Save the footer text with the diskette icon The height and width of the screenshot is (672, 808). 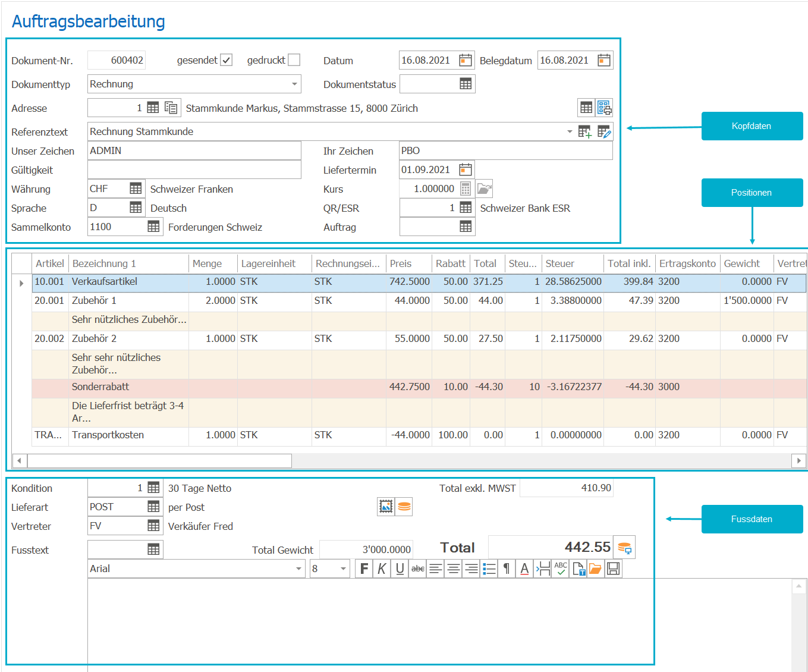614,569
